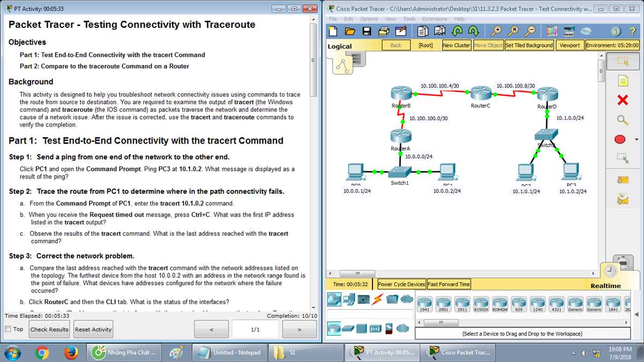Viewport: 644px width, 362px height.
Task: Click the Power Cycle Devices button
Action: (401, 284)
